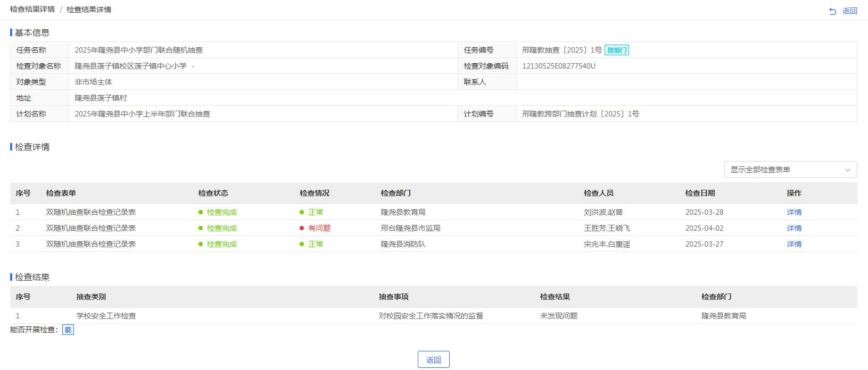Open 详情 for 隆尧县消防队 row
Viewport: 868px width, 370px height.
click(x=794, y=244)
